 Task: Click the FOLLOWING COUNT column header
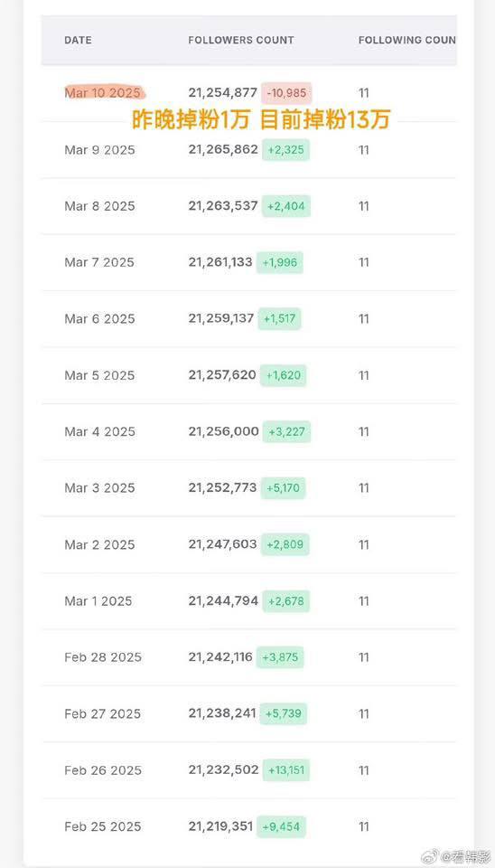point(407,41)
